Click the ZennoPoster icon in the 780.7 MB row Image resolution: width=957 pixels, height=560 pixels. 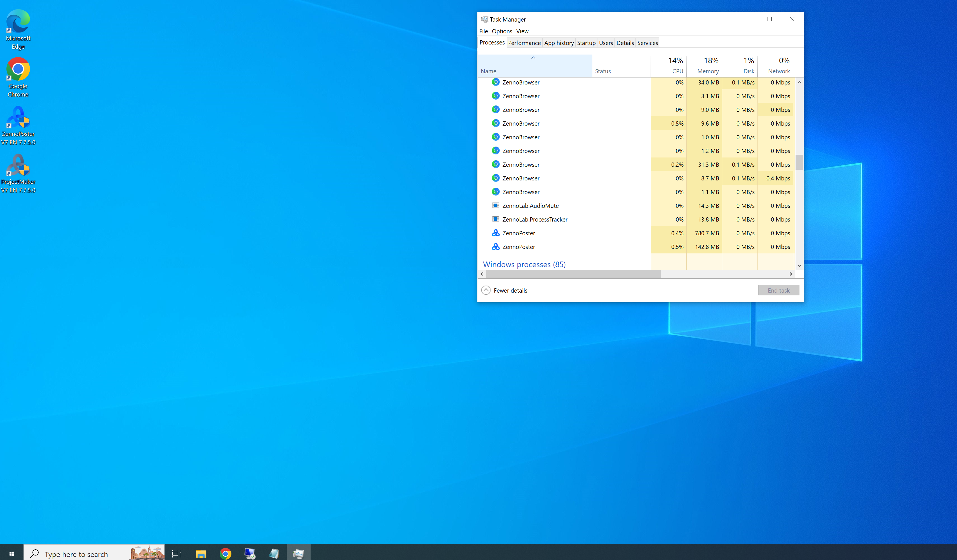(x=496, y=233)
